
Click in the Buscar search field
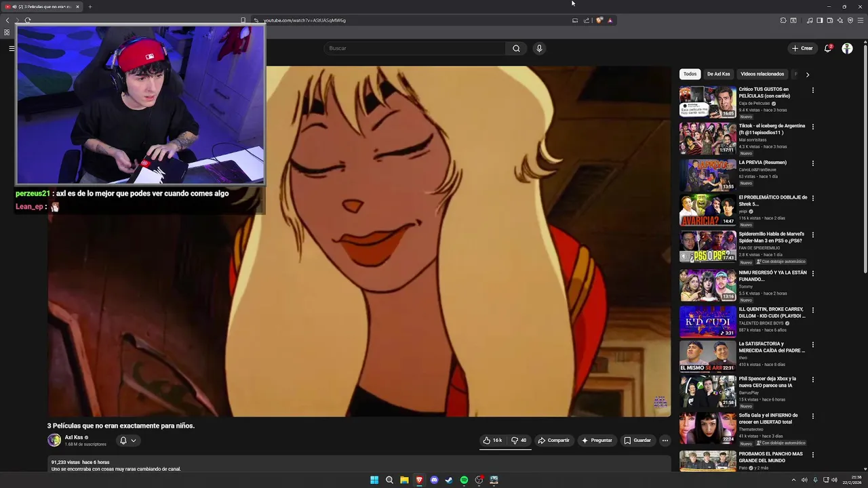[415, 48]
